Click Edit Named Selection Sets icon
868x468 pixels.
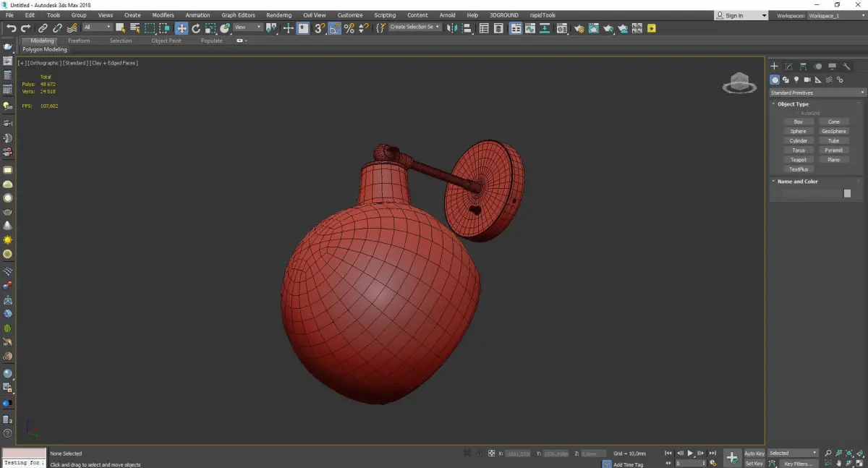pyautogui.click(x=381, y=28)
